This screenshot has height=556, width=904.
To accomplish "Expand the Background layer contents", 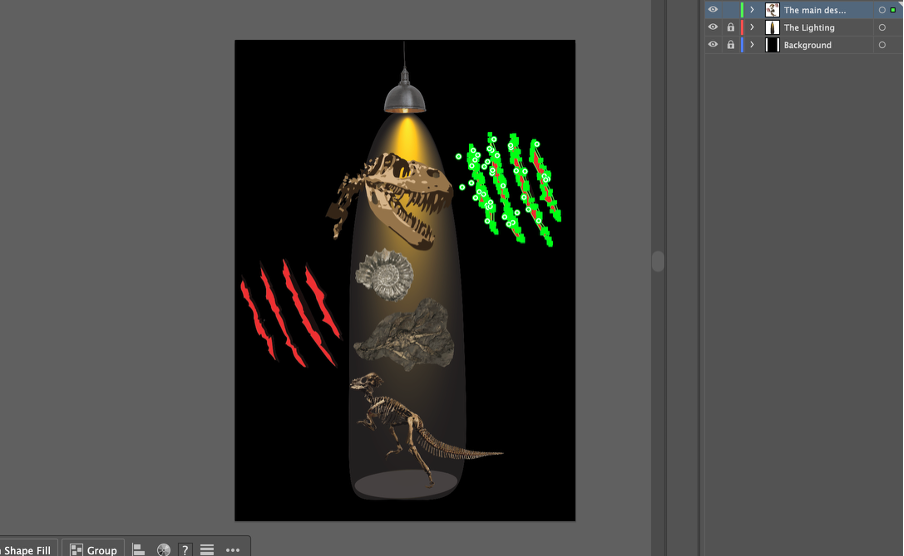I will click(x=752, y=45).
